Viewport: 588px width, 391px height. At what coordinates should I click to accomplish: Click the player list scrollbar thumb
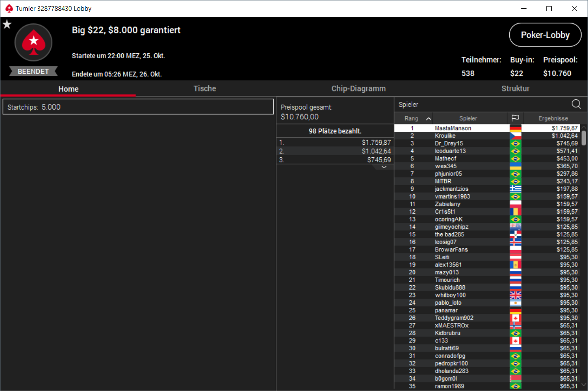[x=584, y=138]
